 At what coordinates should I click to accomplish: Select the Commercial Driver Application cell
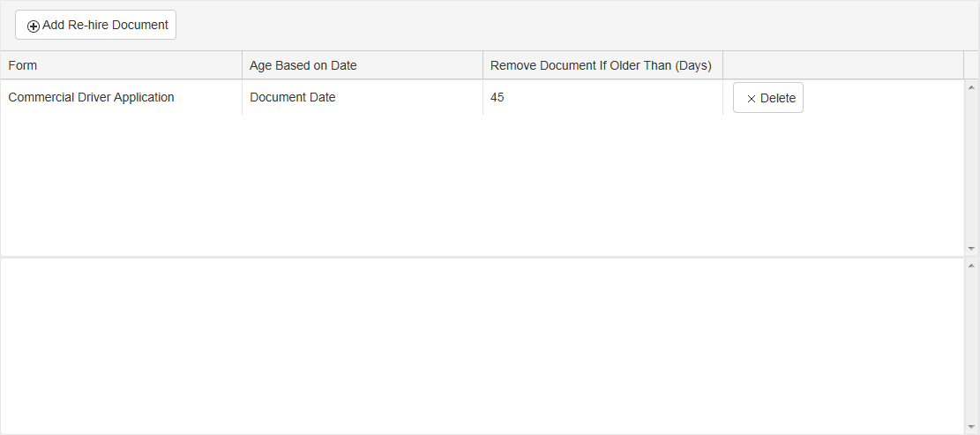(x=92, y=98)
